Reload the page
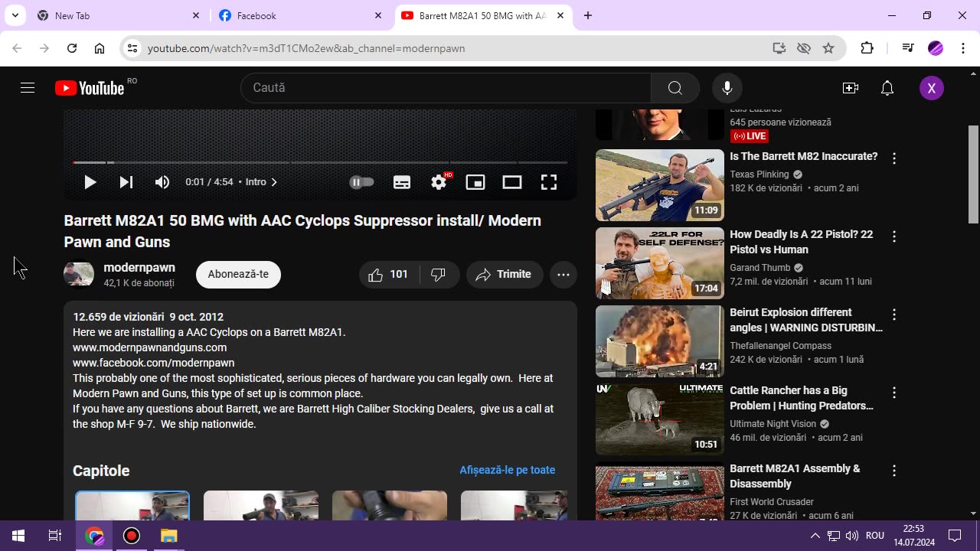Viewport: 980px width, 551px height. 72,48
